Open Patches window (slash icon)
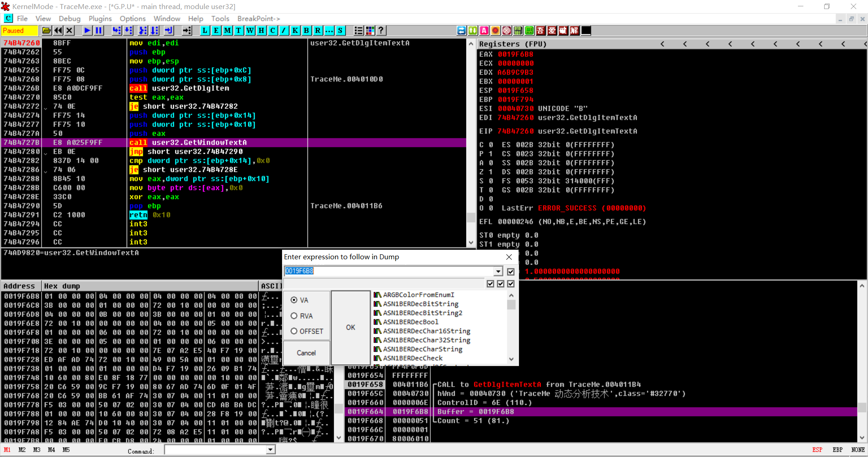Viewport: 868px width, 457px height. tap(284, 30)
